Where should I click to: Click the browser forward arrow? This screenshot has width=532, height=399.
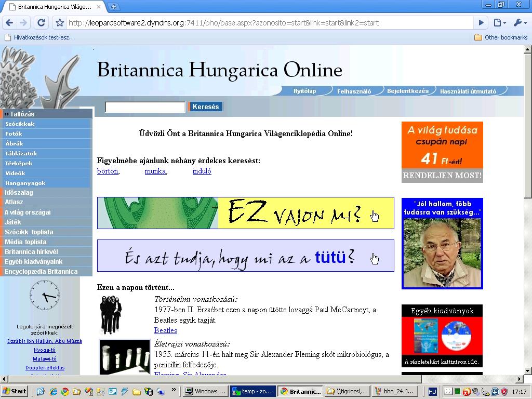(x=23, y=23)
